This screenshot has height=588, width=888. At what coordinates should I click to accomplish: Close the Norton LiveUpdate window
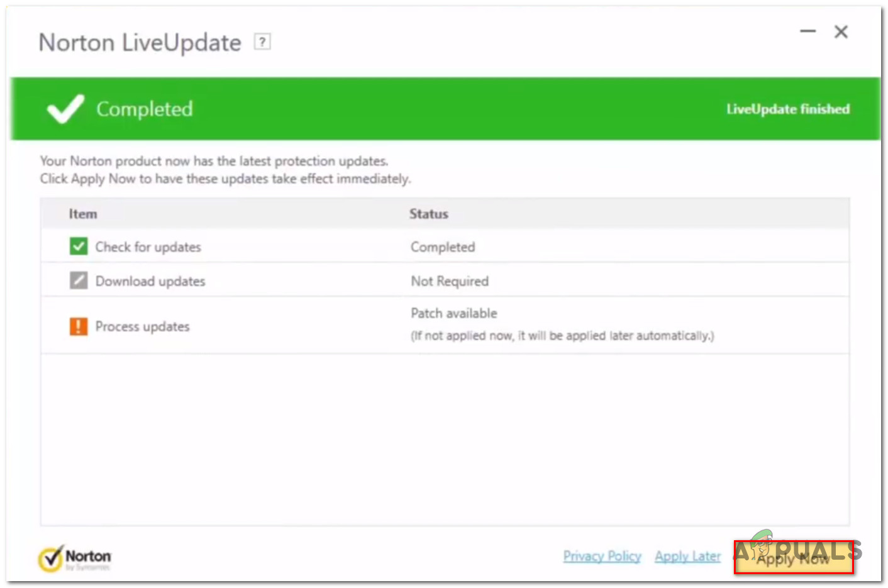pos(841,31)
